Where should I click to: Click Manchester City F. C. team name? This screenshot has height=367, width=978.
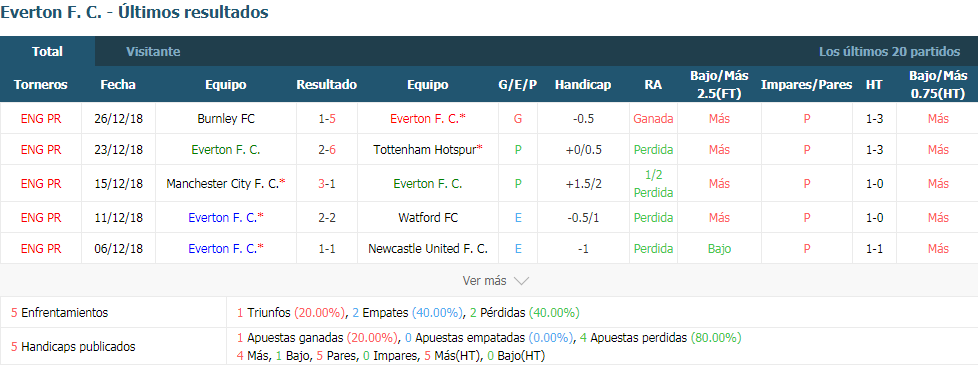[226, 184]
